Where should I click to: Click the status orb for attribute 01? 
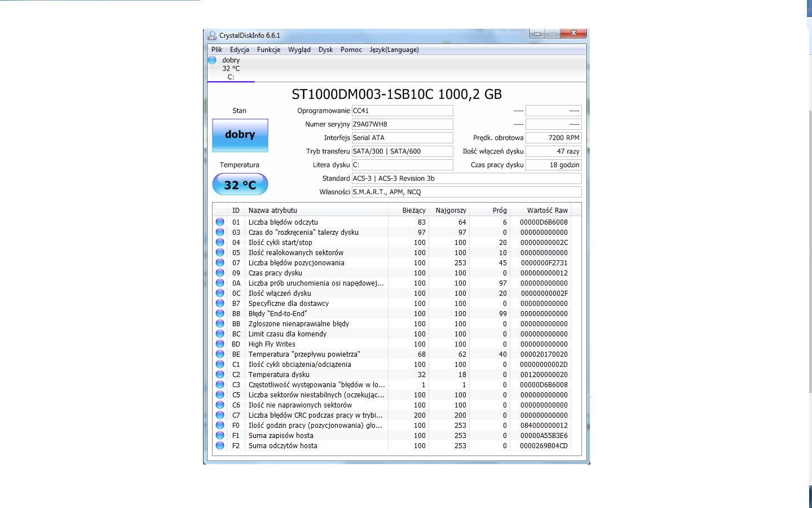[x=220, y=222]
